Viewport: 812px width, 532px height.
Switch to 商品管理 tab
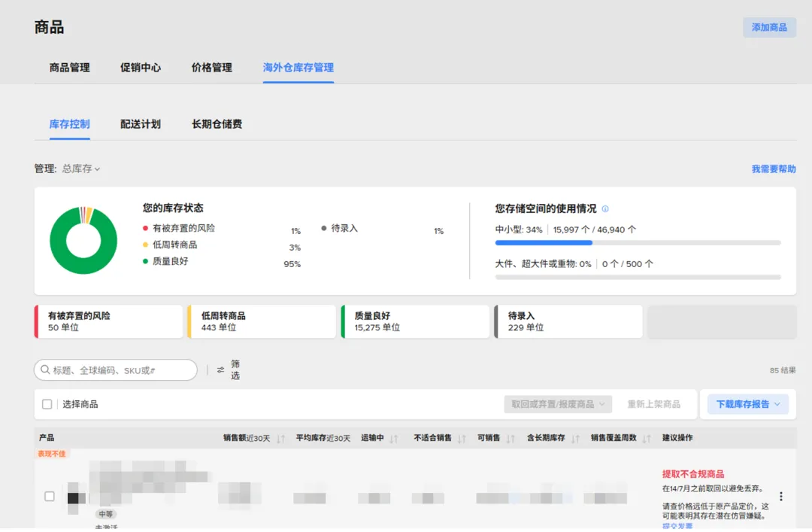[69, 68]
